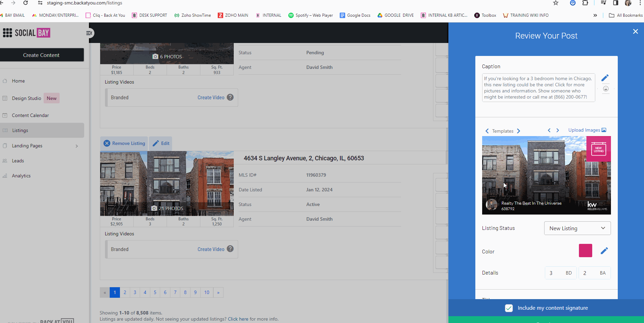Select page 1 of listings
Image resolution: width=644 pixels, height=323 pixels.
pos(115,292)
